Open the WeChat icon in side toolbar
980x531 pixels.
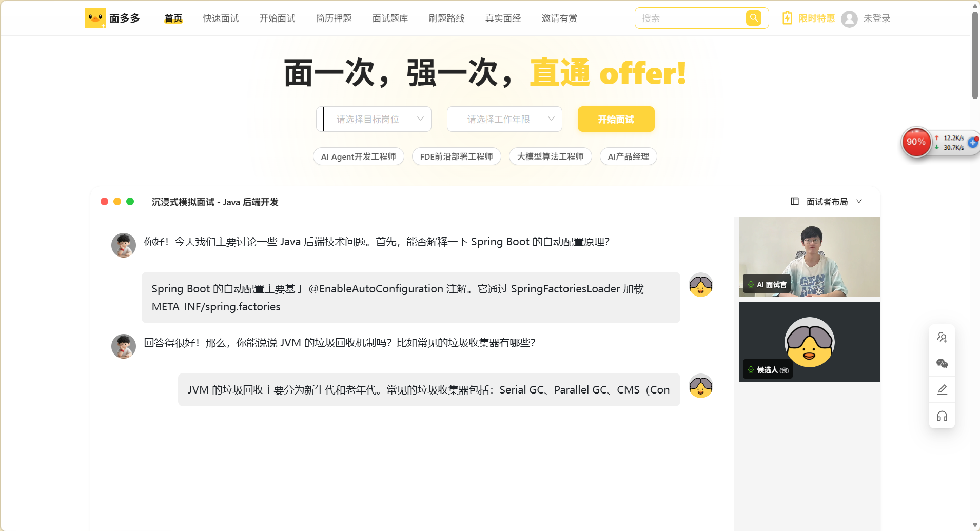[942, 363]
